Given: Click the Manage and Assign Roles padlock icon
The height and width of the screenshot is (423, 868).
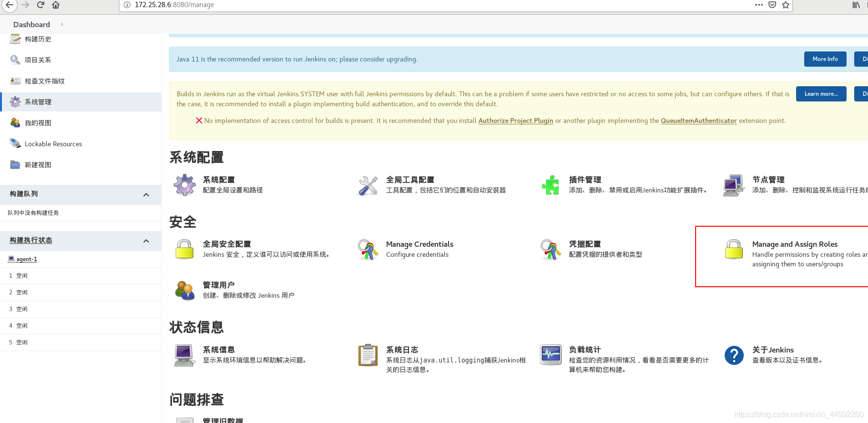Looking at the screenshot, I should pos(734,249).
